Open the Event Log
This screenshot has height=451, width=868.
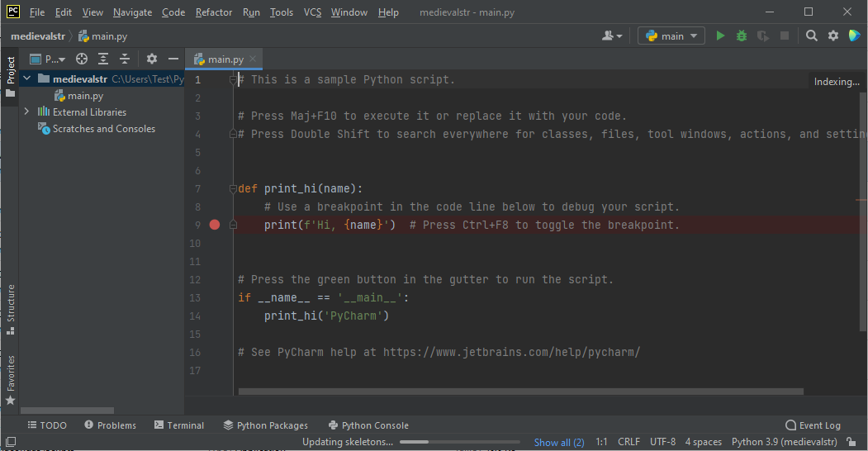(813, 425)
